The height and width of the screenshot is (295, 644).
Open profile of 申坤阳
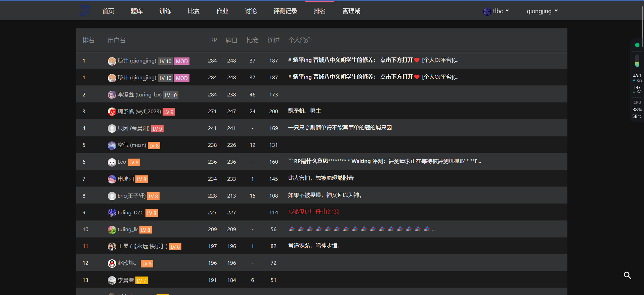126,179
